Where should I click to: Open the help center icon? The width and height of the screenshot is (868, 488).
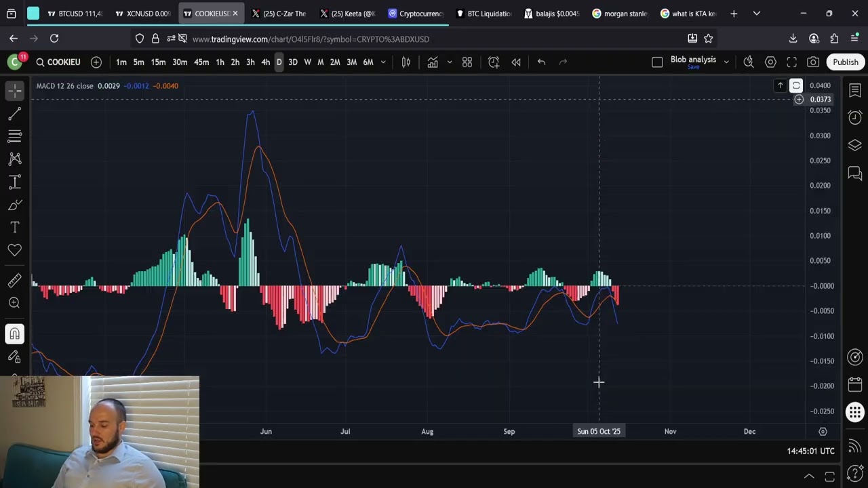[854, 472]
